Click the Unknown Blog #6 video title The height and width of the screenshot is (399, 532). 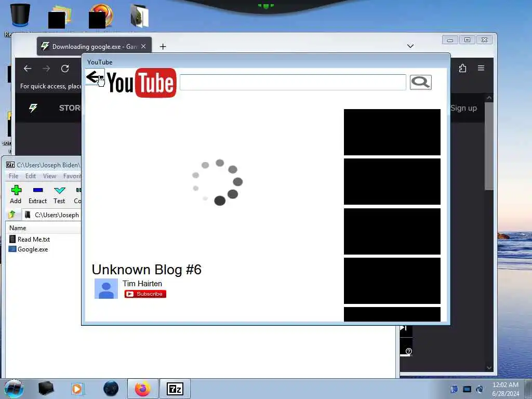pyautogui.click(x=147, y=270)
